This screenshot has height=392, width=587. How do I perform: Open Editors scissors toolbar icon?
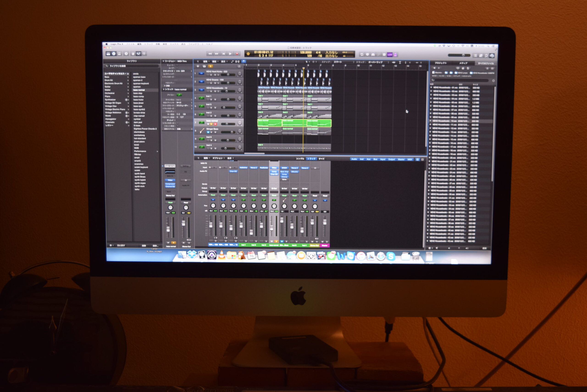pos(144,54)
